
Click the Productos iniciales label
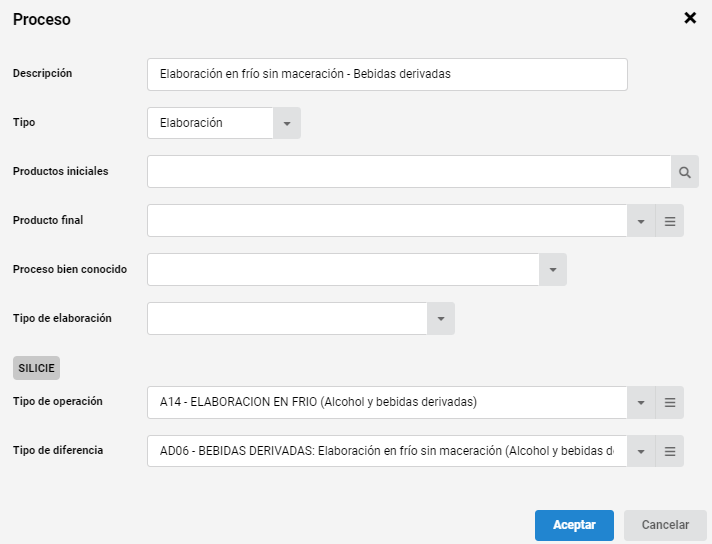click(x=60, y=171)
